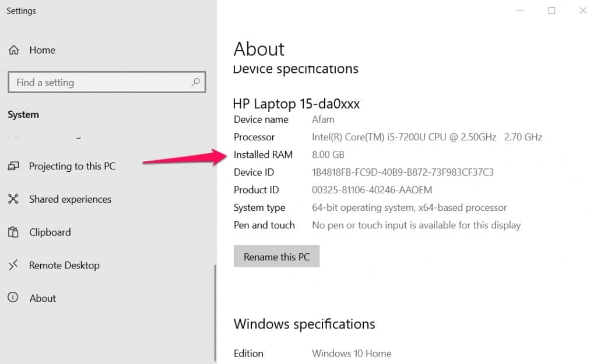The width and height of the screenshot is (597, 364).
Task: Open Shared experiences settings
Action: [70, 199]
